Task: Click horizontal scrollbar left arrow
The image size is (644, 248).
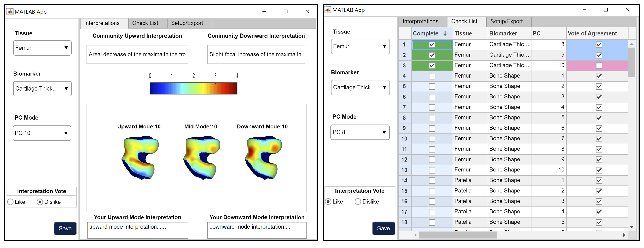Action: (x=415, y=235)
